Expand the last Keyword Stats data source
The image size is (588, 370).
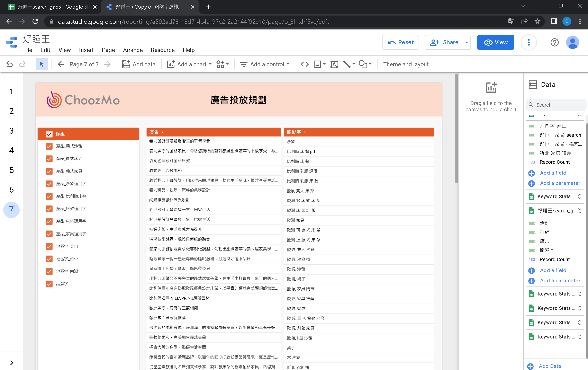coord(580,337)
